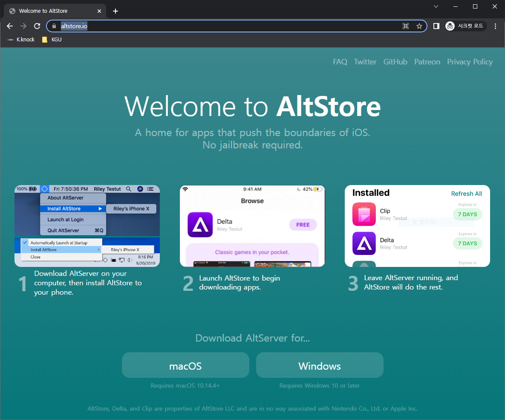Viewport: 505px width, 420px height.
Task: Download AltServer for Windows
Action: tap(320, 365)
